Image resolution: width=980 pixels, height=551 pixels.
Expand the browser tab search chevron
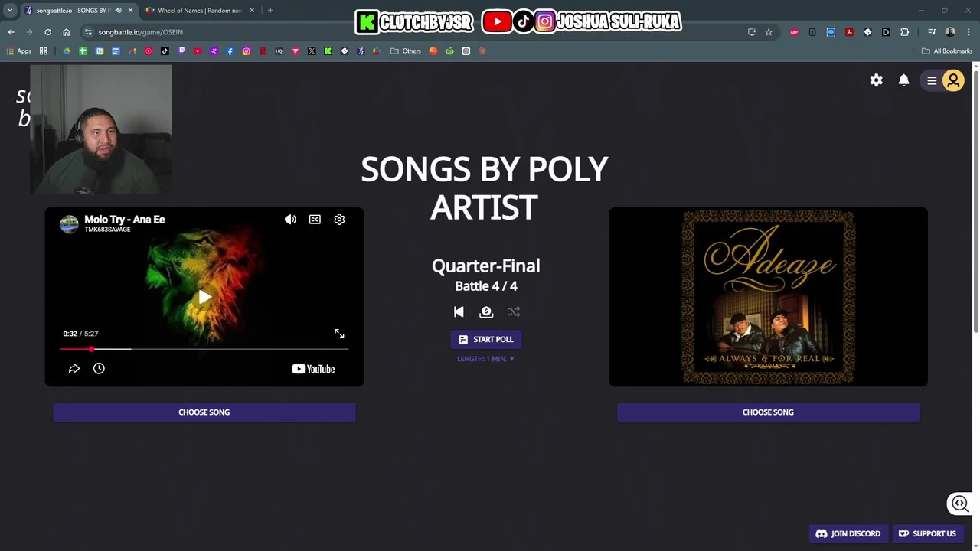pyautogui.click(x=10, y=11)
